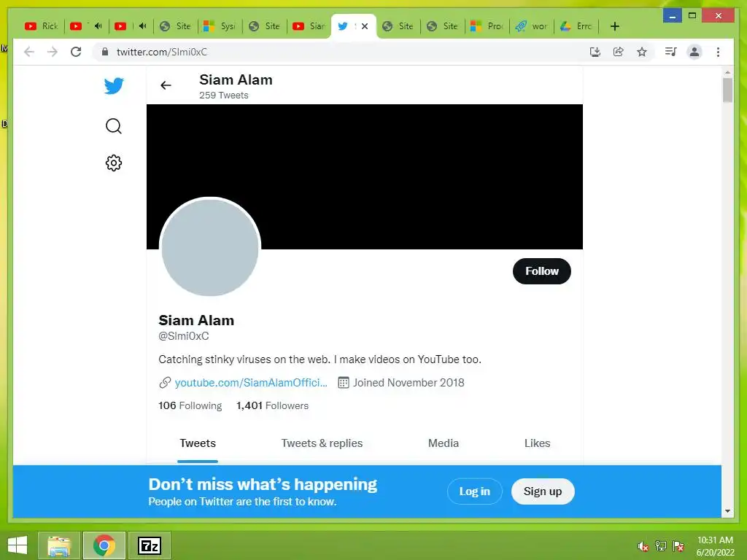Open the grey profile picture avatar
The height and width of the screenshot is (560, 747).
tap(210, 247)
